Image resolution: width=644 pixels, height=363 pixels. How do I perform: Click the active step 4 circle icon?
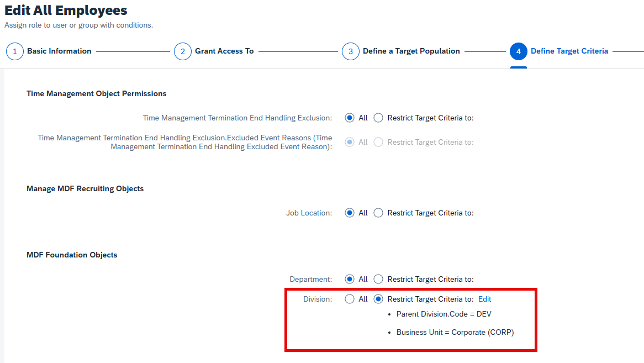coord(518,51)
